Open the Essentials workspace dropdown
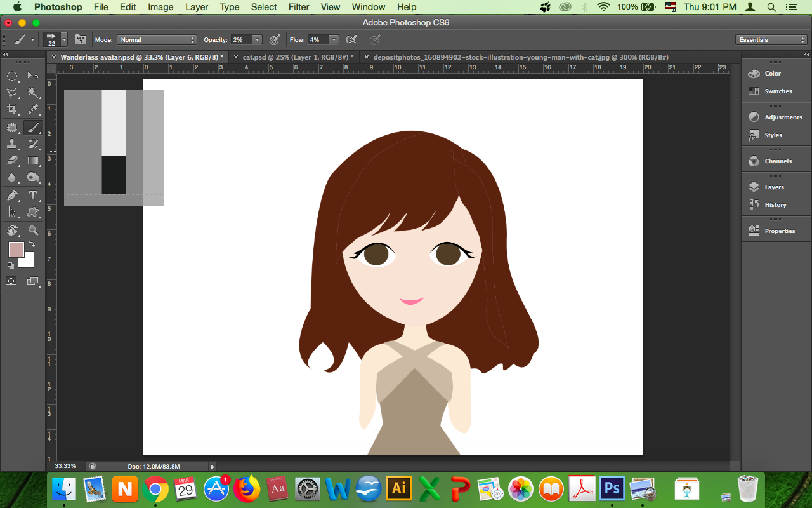 pos(772,39)
